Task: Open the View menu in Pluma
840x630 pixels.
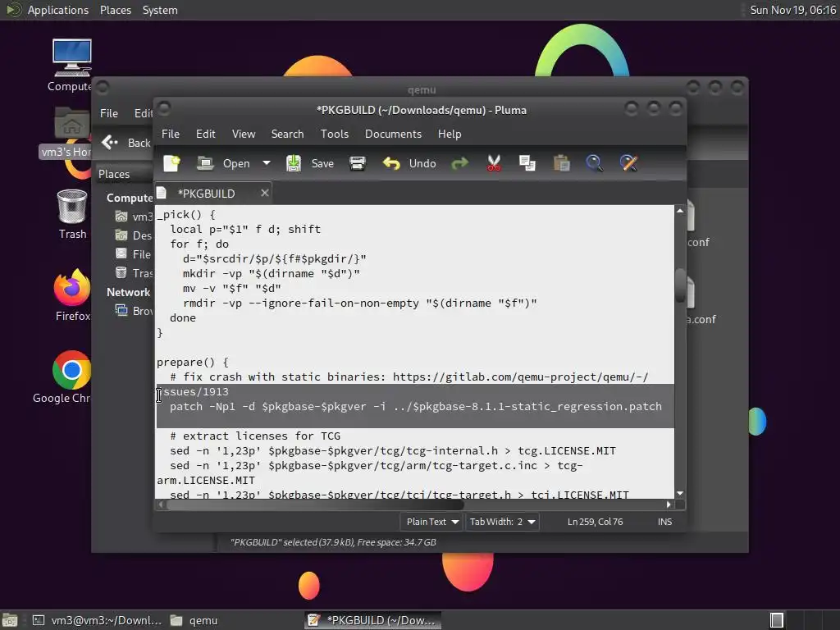Action: pos(243,134)
